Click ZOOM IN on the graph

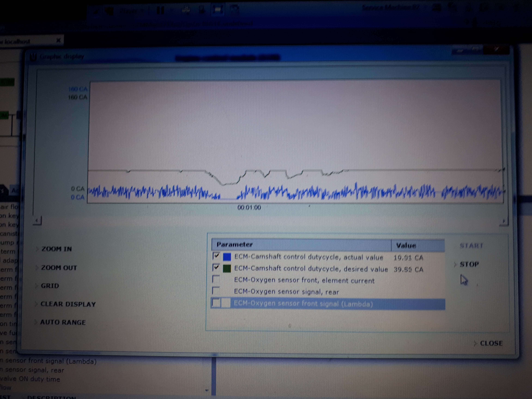(x=57, y=249)
